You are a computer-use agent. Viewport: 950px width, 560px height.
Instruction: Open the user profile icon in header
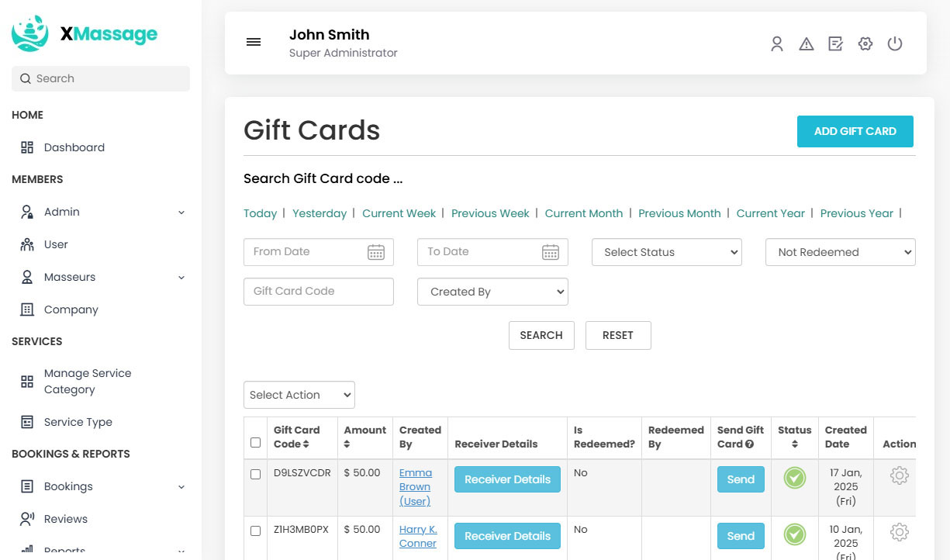776,44
